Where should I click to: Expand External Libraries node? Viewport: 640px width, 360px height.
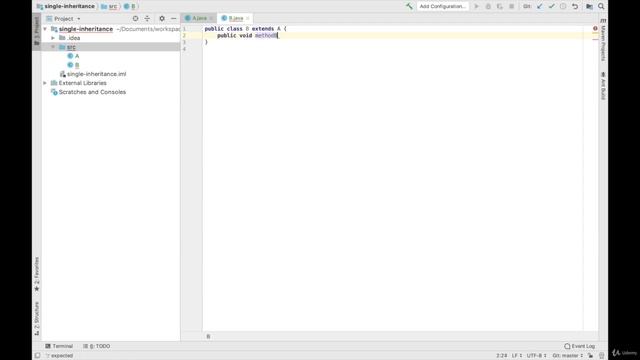[x=45, y=83]
